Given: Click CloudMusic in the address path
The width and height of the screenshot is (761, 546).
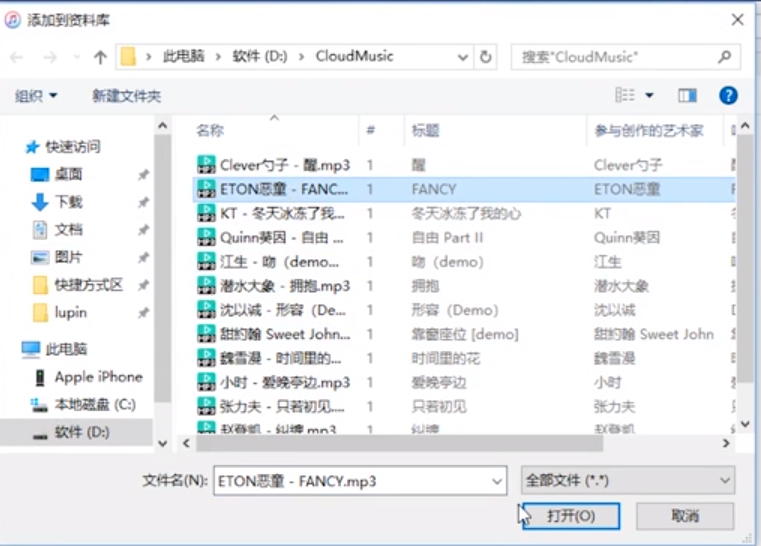Looking at the screenshot, I should tap(355, 56).
